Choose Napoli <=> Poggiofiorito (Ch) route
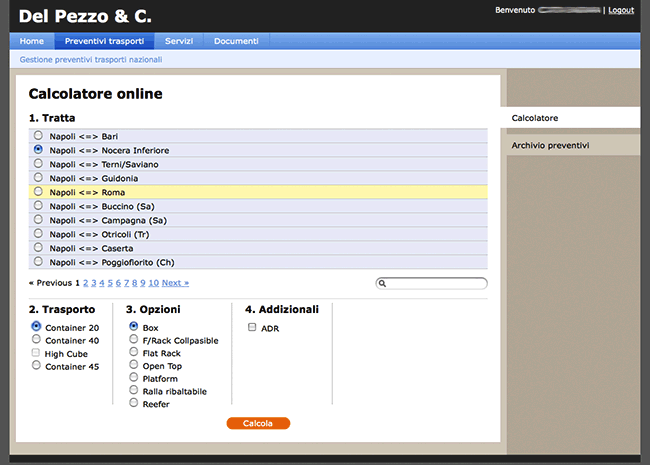Screen dimensions: 650x465 (x=38, y=262)
